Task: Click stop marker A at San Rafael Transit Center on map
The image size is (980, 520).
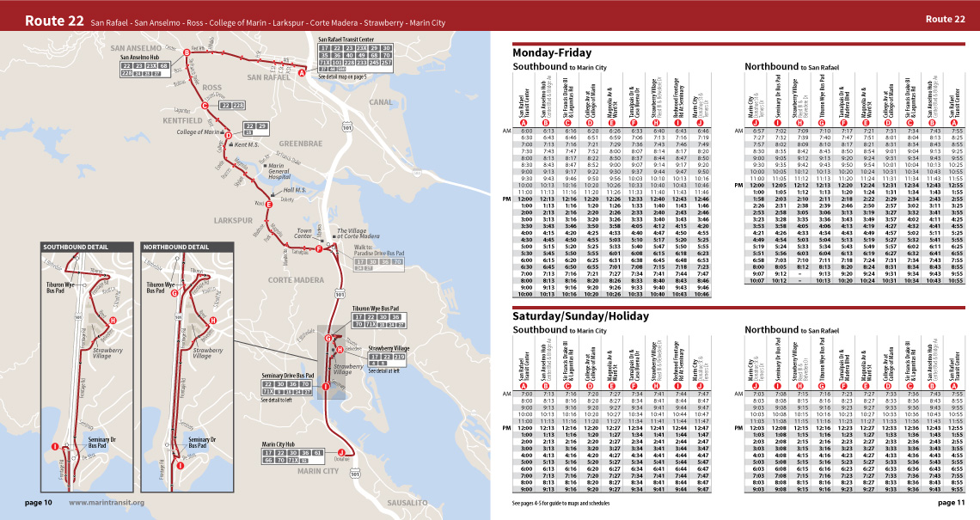Action: pos(302,73)
